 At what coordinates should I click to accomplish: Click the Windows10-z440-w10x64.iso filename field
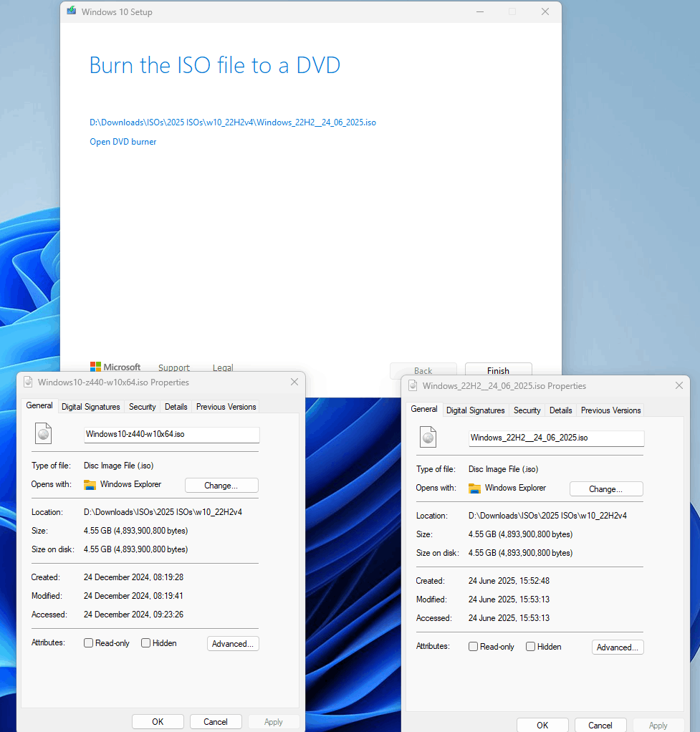(x=171, y=434)
